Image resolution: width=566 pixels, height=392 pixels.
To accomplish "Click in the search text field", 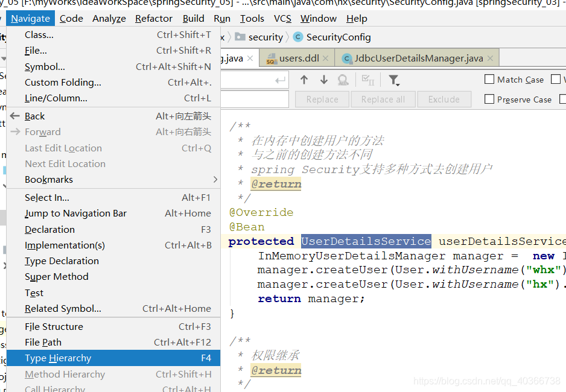I will tap(255, 80).
